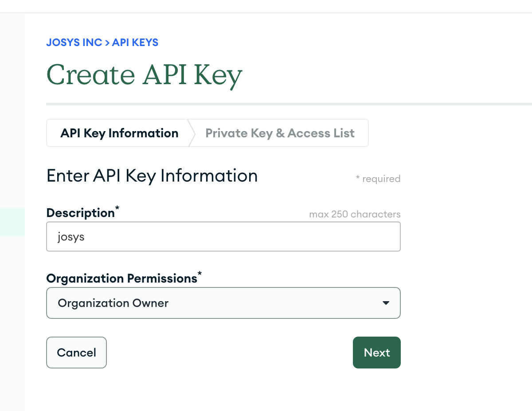This screenshot has height=411, width=532.
Task: Click the max 250 characters hint
Action: (355, 214)
